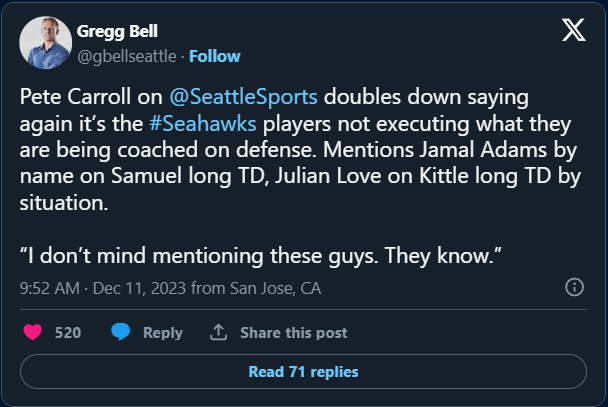This screenshot has width=608, height=407.
Task: Click the red heart like icon
Action: click(x=34, y=332)
